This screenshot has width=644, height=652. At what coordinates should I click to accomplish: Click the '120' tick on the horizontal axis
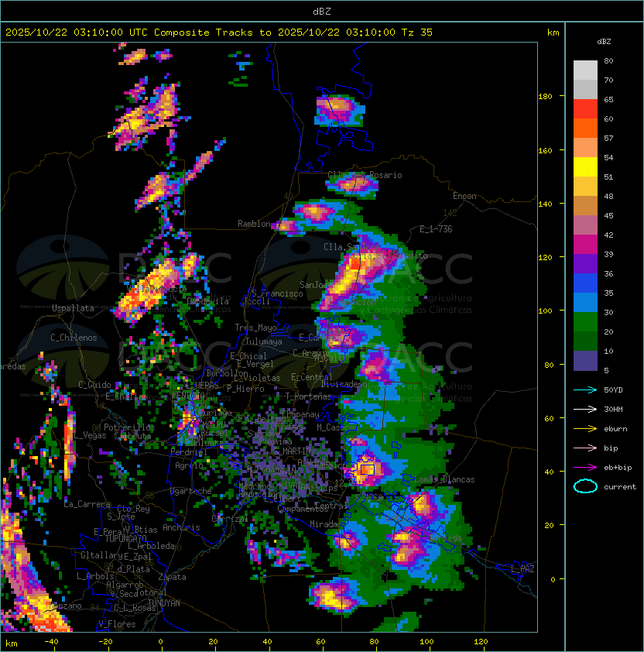[481, 642]
